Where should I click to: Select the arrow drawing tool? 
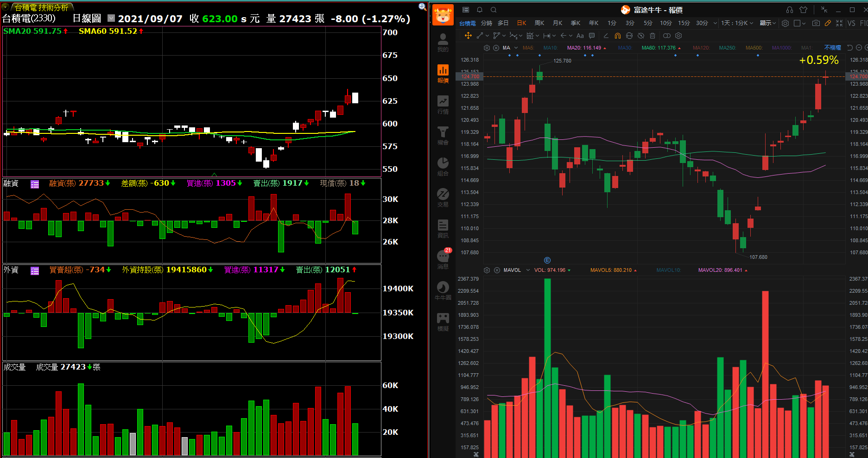(x=563, y=36)
